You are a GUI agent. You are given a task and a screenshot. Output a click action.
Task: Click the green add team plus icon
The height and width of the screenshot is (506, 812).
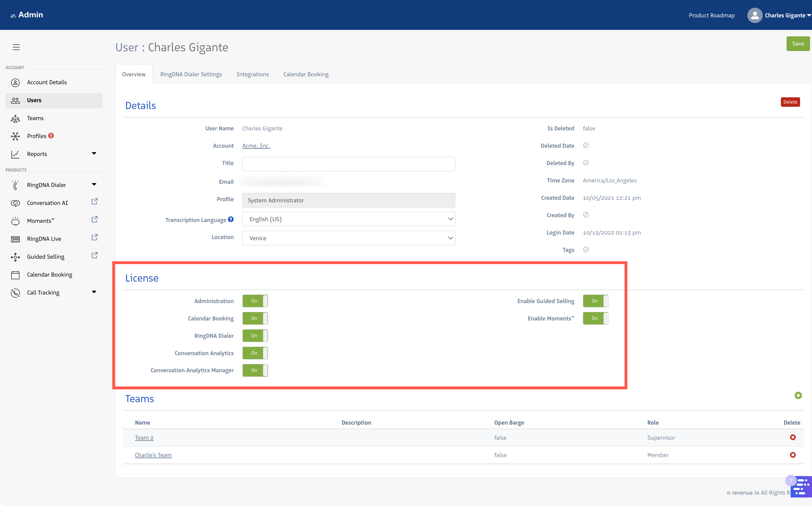point(798,396)
